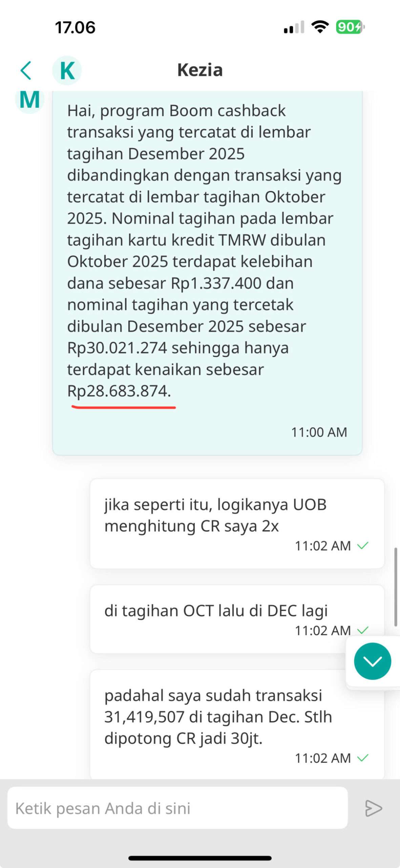Tap the checkmark on the OCT DEC message

pos(363,630)
